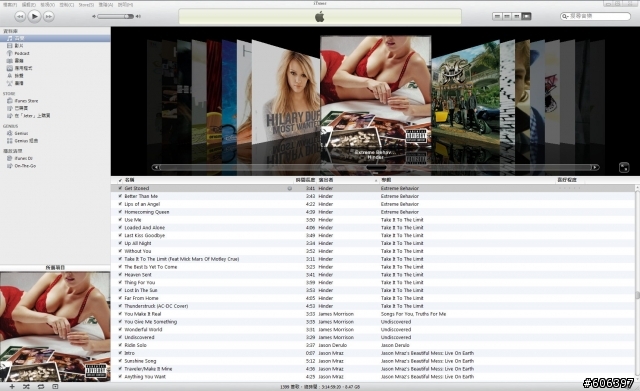Viewport: 640px width, 391px height.
Task: Sort by the Artist column header
Action: (x=348, y=180)
